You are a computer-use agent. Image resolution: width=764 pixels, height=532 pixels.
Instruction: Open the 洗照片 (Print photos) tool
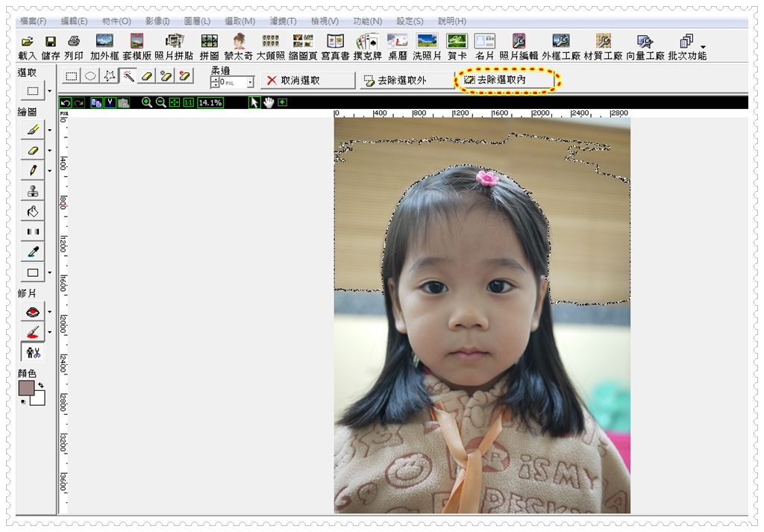click(x=427, y=47)
